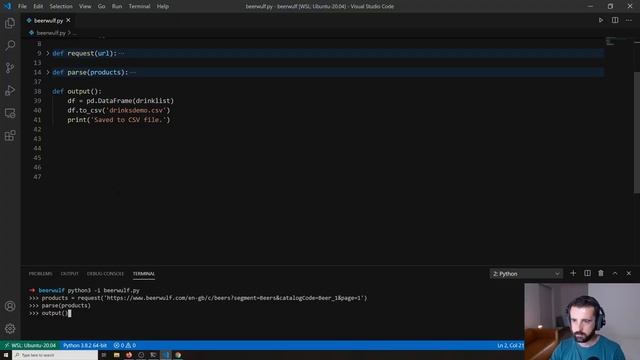Open the Remote Explorer view

[10, 113]
